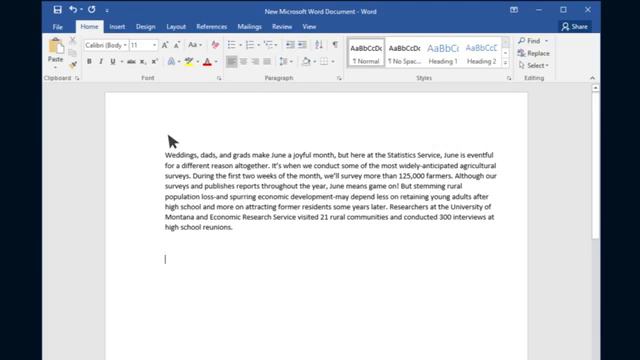Toggle Strikethrough formatting

pos(131,62)
